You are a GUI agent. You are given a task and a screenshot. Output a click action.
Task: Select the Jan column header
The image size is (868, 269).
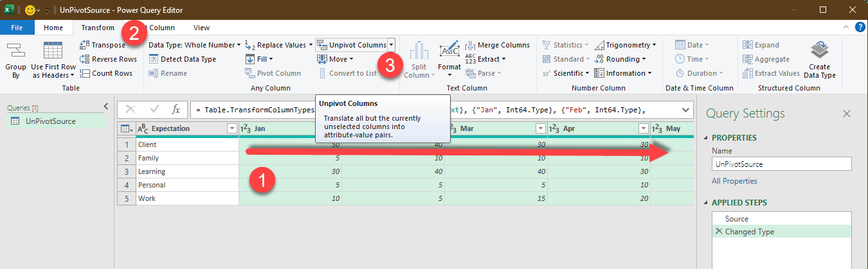(x=290, y=128)
